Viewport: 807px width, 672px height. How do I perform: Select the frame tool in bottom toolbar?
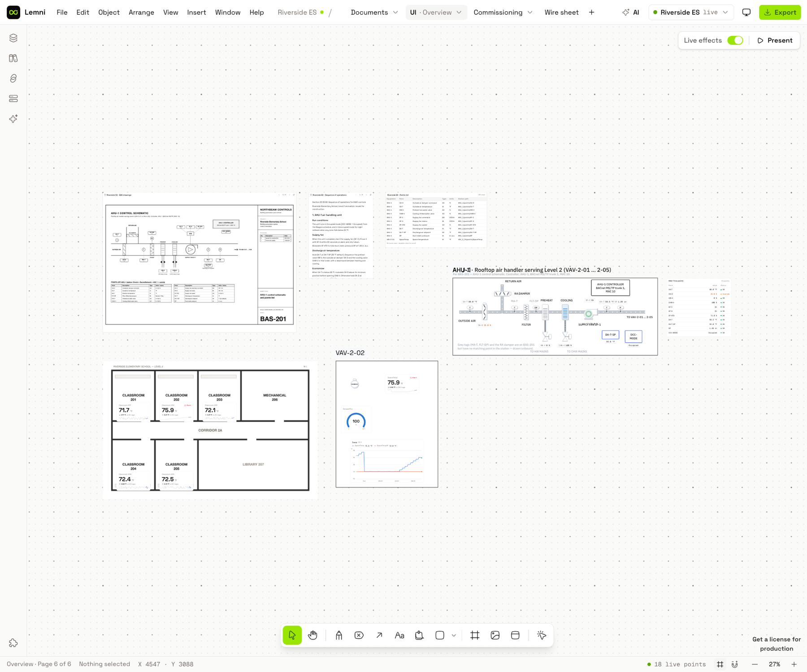click(x=475, y=635)
